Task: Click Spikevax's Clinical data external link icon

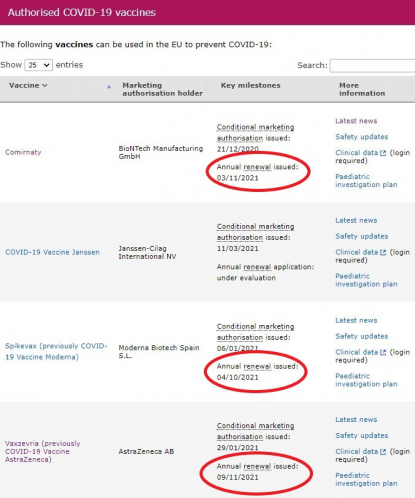Action: click(383, 352)
